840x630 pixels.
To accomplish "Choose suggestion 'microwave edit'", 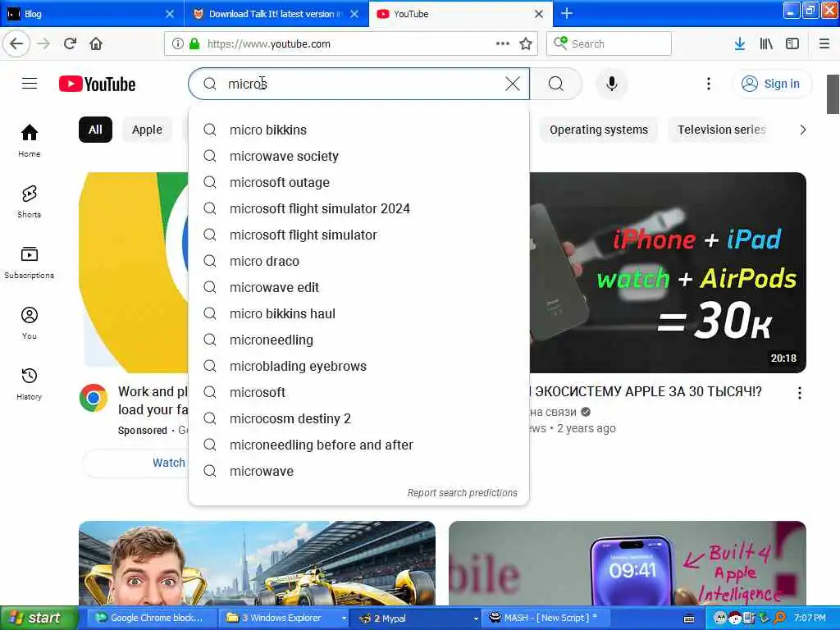I will (x=359, y=287).
